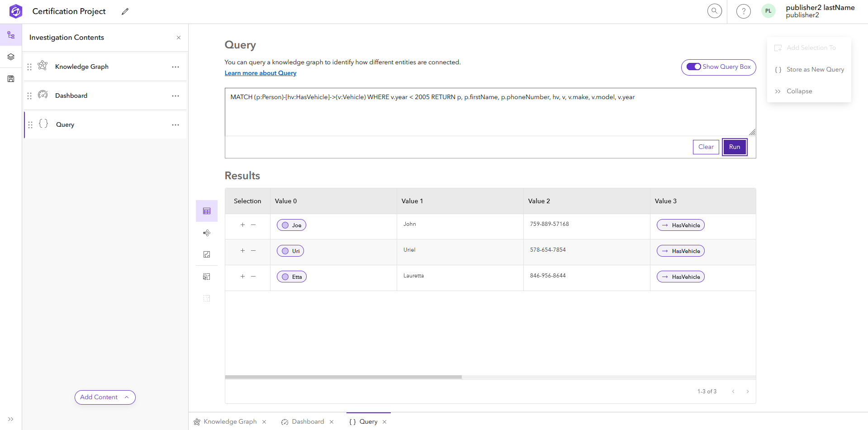Open the Knowledge Graph options menu
868x430 pixels.
pyautogui.click(x=175, y=67)
